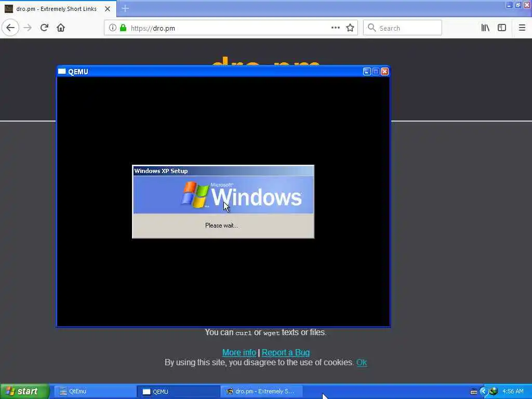Bookmark this page with star icon
Viewport: 532px width, 399px height.
point(350,28)
